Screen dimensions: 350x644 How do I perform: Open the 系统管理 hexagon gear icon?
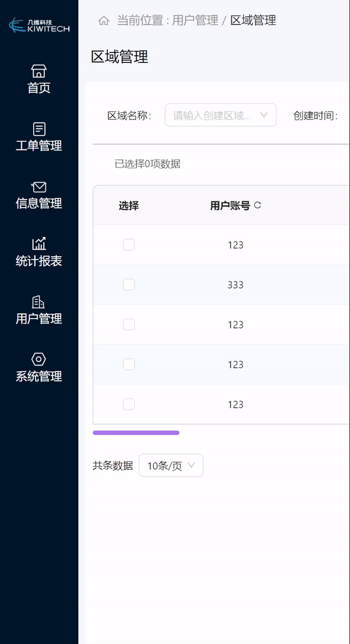pyautogui.click(x=38, y=359)
